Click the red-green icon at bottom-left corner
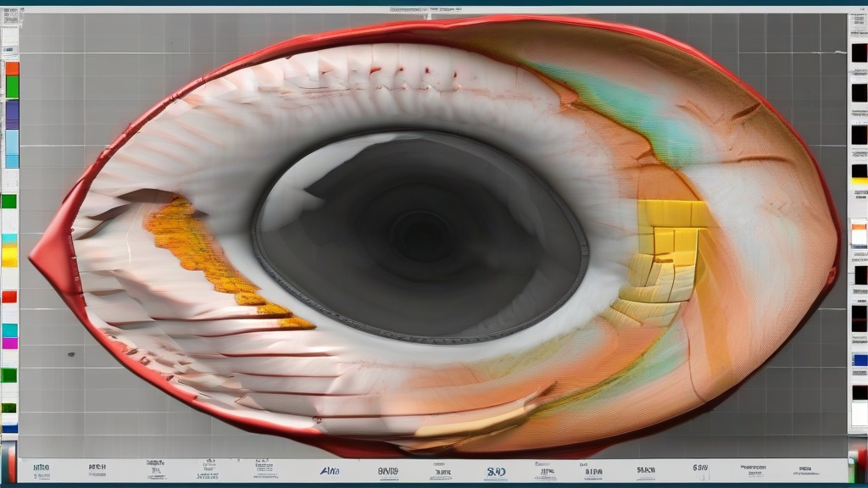This screenshot has height=488, width=868. tap(9, 472)
